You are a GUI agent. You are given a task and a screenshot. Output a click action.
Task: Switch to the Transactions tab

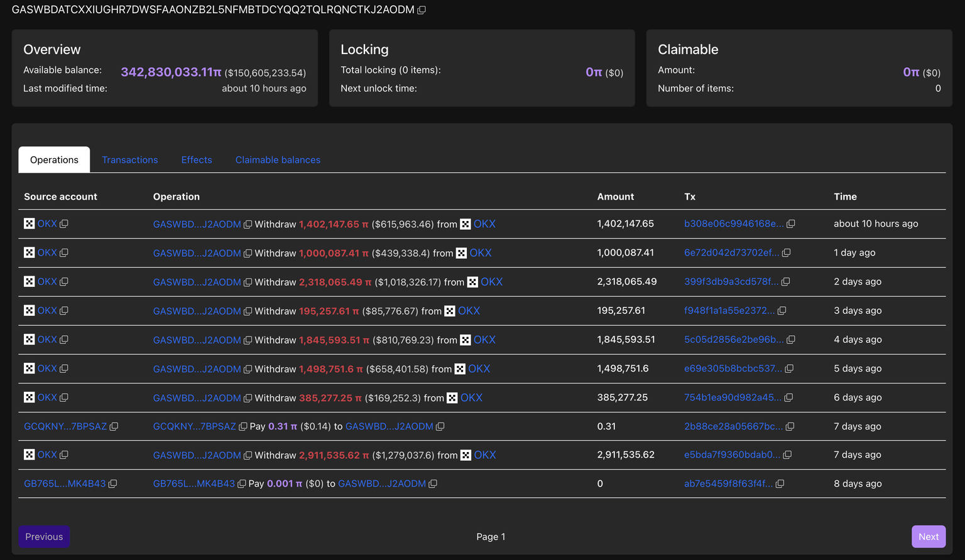click(130, 160)
